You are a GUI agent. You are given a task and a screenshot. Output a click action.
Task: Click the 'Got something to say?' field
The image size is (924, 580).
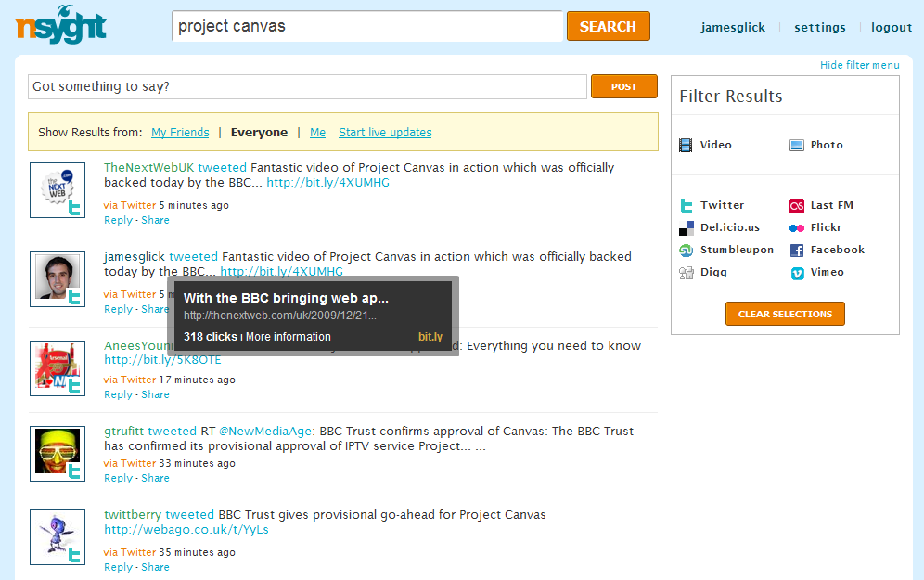click(308, 86)
